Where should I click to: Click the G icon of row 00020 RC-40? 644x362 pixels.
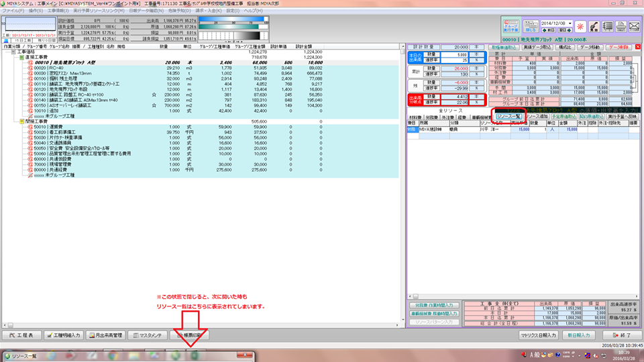[x=30, y=68]
